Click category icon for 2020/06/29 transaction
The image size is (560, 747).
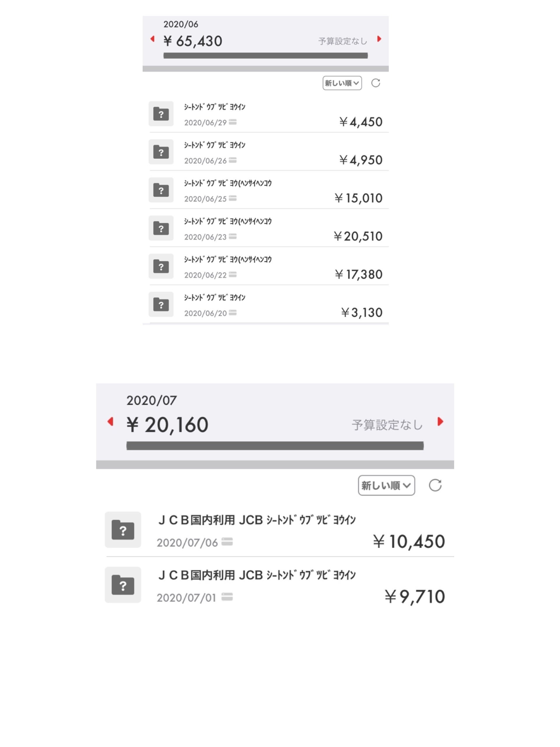pos(161,114)
